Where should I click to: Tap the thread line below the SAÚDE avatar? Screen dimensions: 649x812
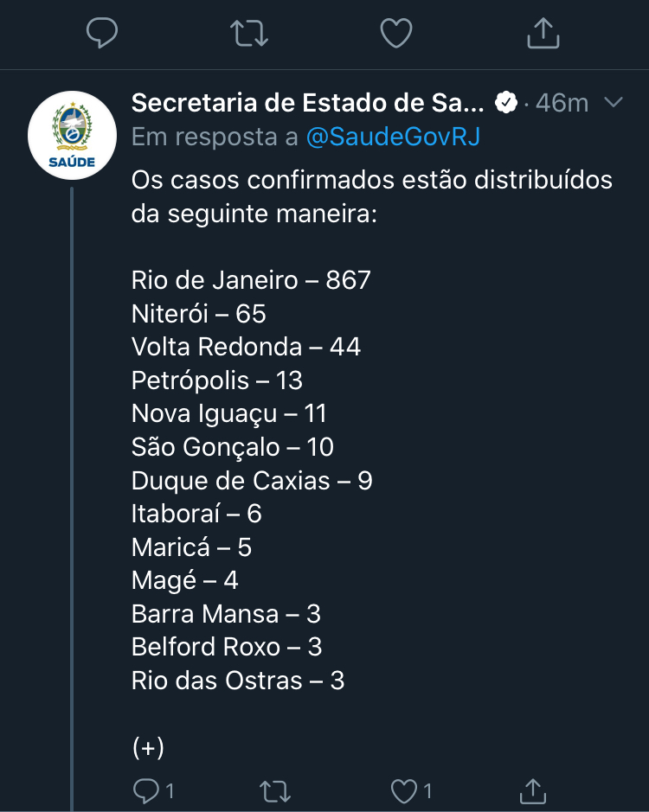pyautogui.click(x=72, y=499)
